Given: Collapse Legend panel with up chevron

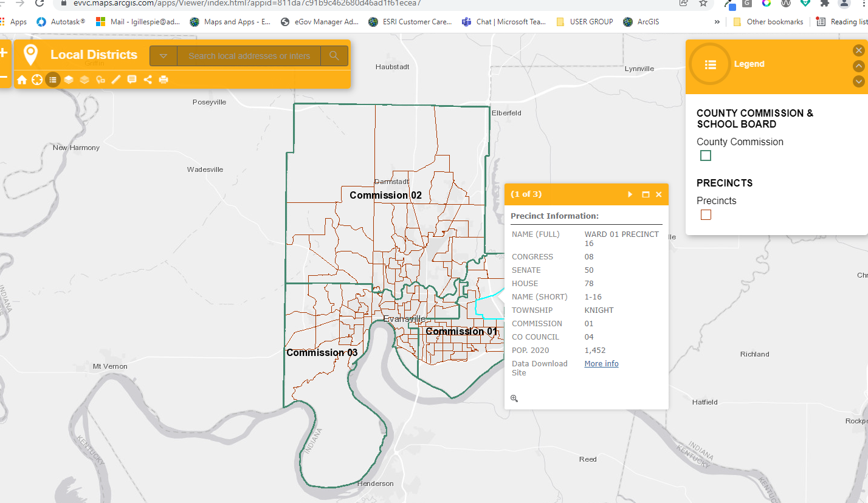Looking at the screenshot, I should click(858, 66).
